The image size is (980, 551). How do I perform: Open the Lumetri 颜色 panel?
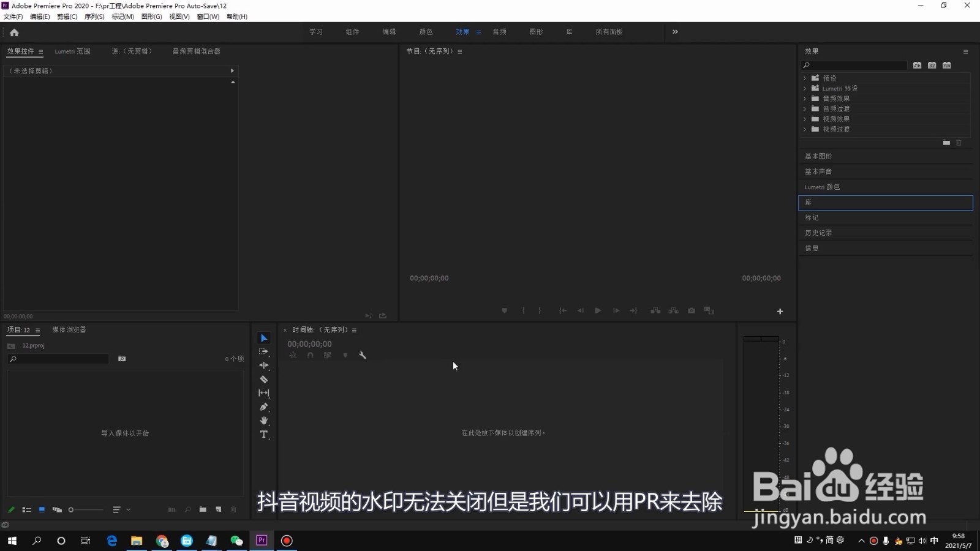pyautogui.click(x=886, y=187)
